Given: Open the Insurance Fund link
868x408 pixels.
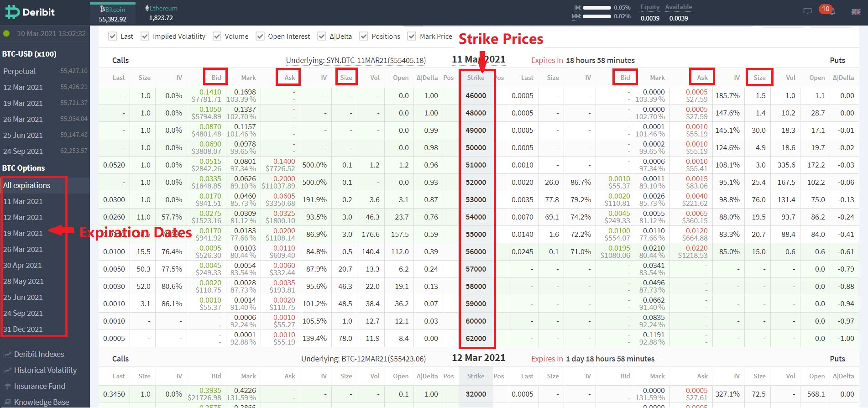Looking at the screenshot, I should [x=39, y=386].
